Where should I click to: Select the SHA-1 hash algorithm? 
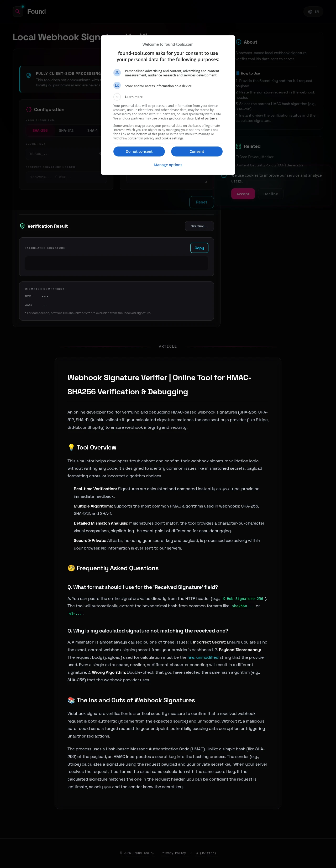click(x=92, y=130)
